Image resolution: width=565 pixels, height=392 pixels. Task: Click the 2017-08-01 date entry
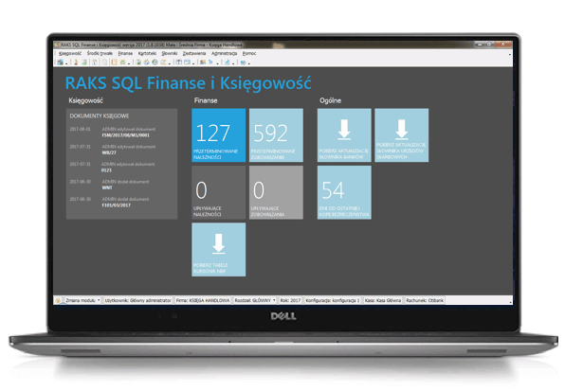coord(80,129)
